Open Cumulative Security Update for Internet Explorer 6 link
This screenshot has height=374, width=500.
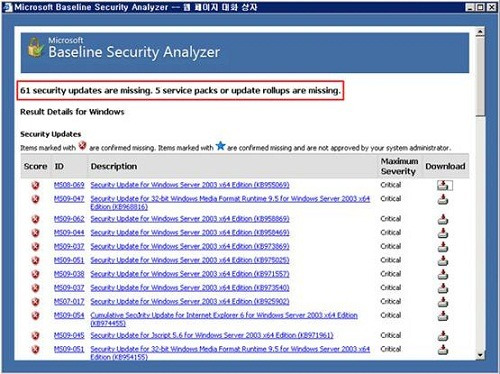tap(224, 319)
